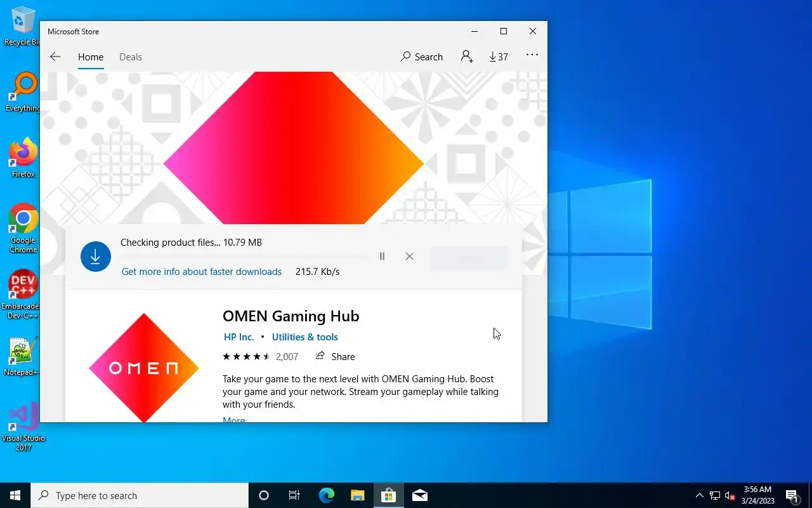Open the See more three-dot menu
Screen dimensions: 812x508
[532, 55]
